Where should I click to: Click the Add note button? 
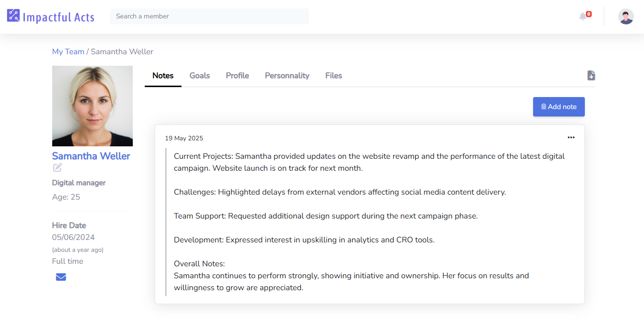[x=558, y=107]
